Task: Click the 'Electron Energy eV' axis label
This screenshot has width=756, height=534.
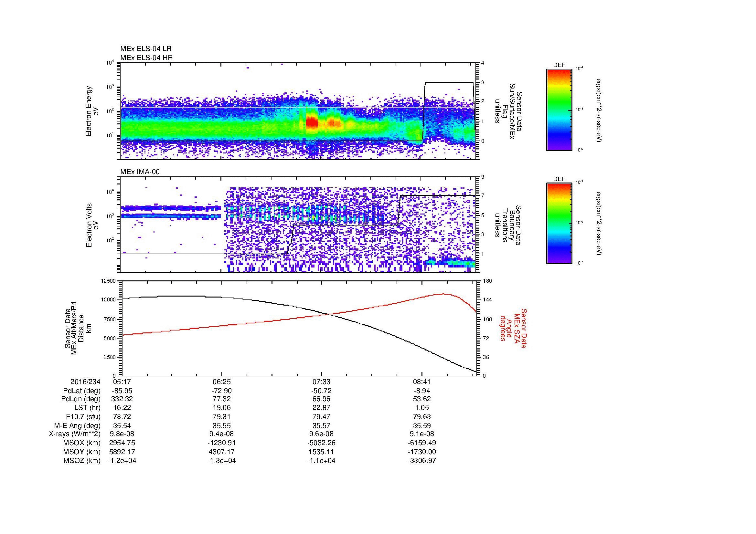Action: pyautogui.click(x=92, y=111)
